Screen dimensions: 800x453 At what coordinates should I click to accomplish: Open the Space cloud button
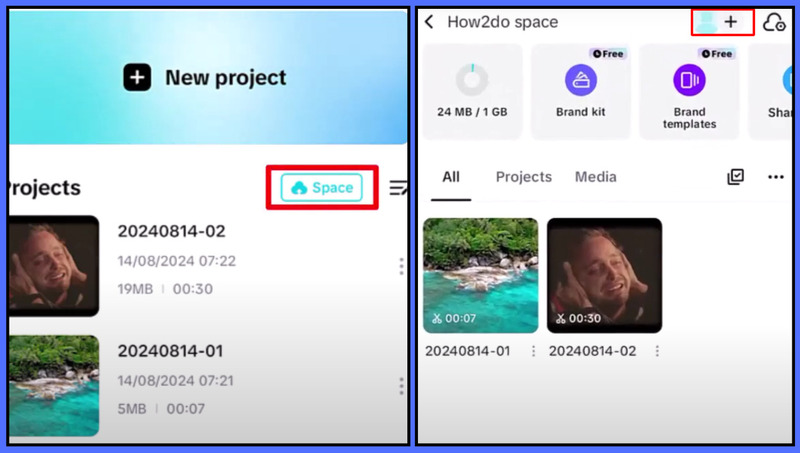tap(321, 188)
